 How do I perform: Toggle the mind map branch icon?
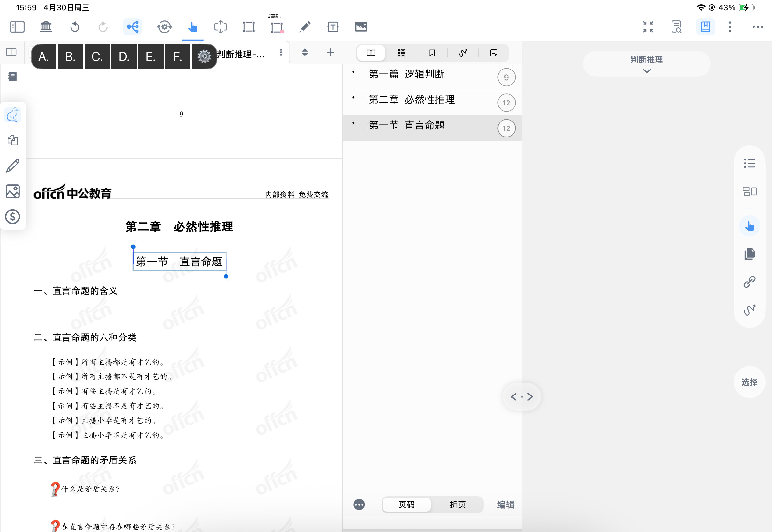click(x=133, y=27)
